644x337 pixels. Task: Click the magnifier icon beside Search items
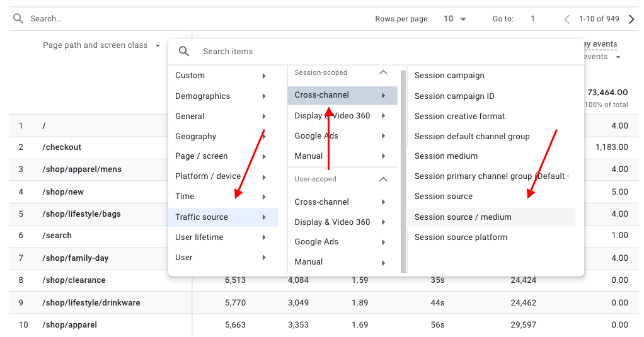coord(184,51)
